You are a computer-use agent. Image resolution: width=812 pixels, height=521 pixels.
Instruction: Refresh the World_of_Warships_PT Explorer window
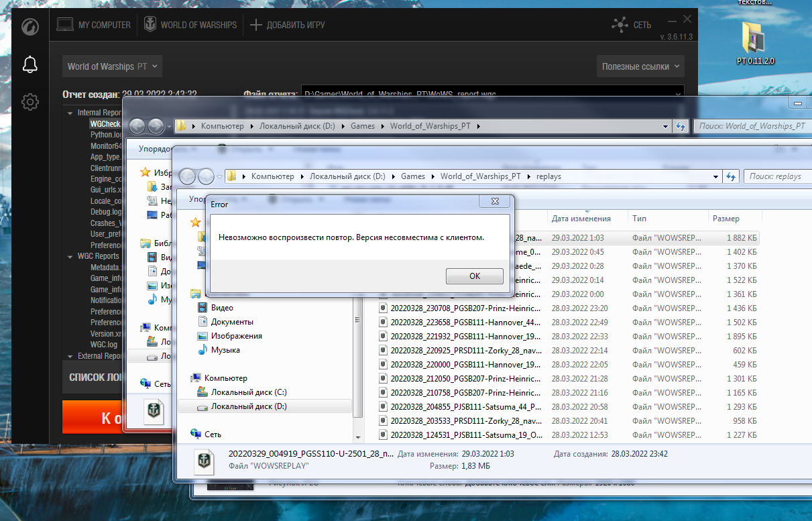pos(681,125)
